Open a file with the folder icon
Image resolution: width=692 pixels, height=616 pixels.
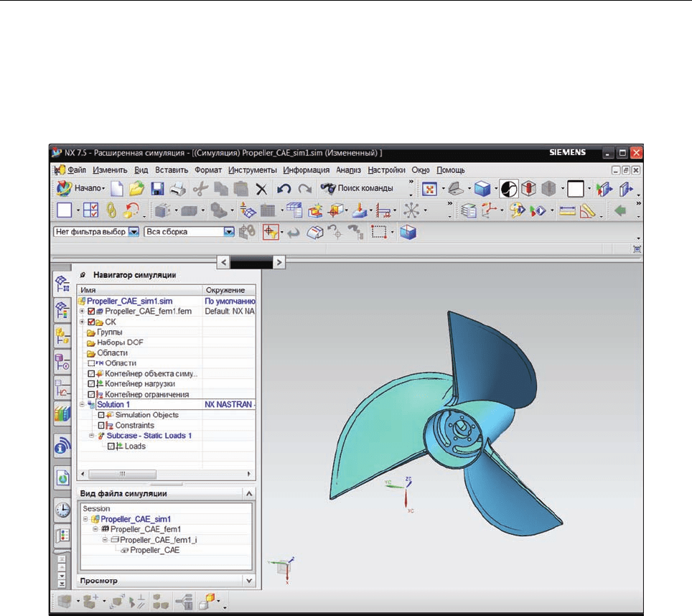point(136,189)
